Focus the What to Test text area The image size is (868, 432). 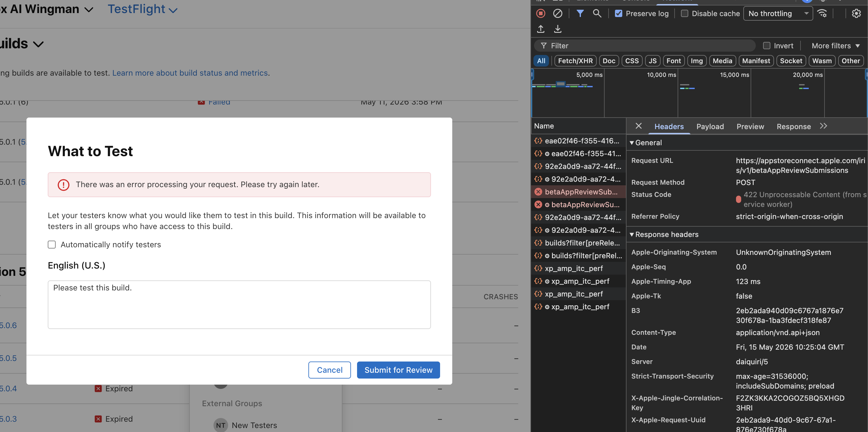click(x=239, y=304)
